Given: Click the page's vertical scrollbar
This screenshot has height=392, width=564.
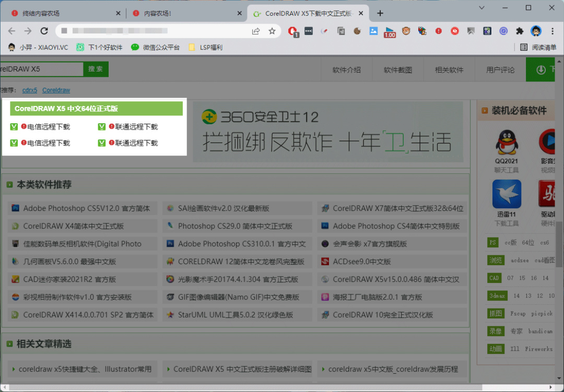Looking at the screenshot, I should 560,245.
